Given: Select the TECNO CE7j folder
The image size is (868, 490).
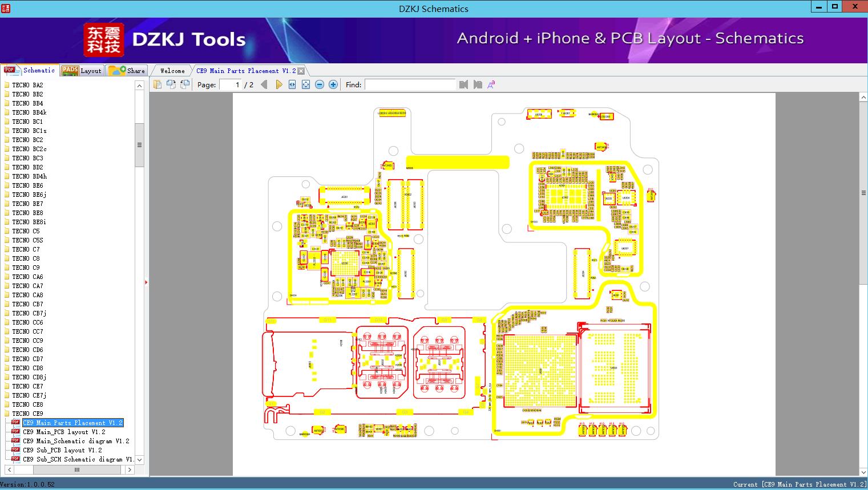Looking at the screenshot, I should click(x=29, y=395).
